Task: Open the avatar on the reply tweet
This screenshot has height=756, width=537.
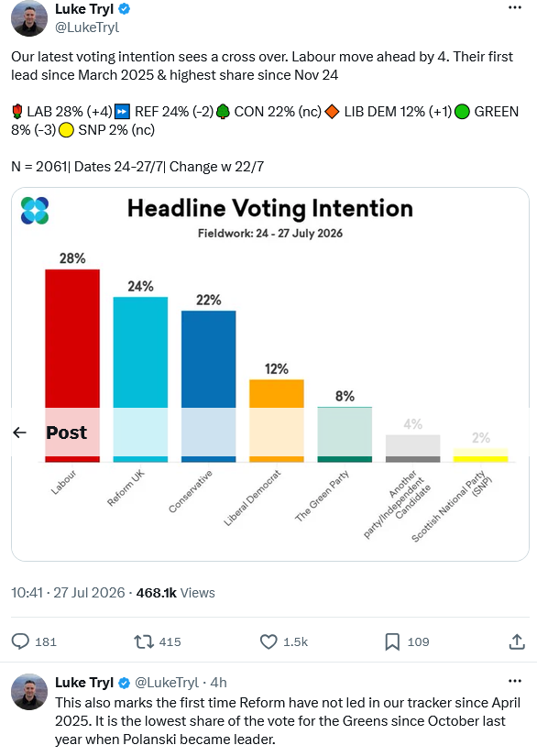Action: pos(29,692)
